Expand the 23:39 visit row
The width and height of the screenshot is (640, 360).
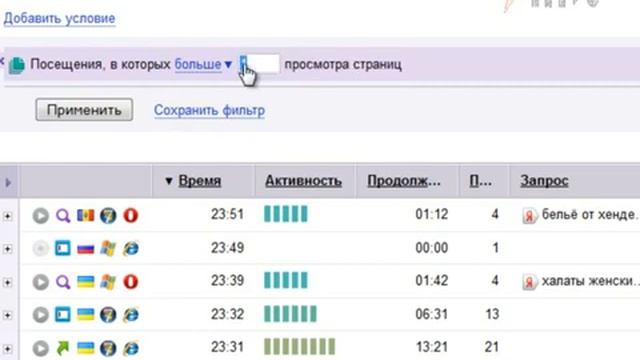point(7,282)
